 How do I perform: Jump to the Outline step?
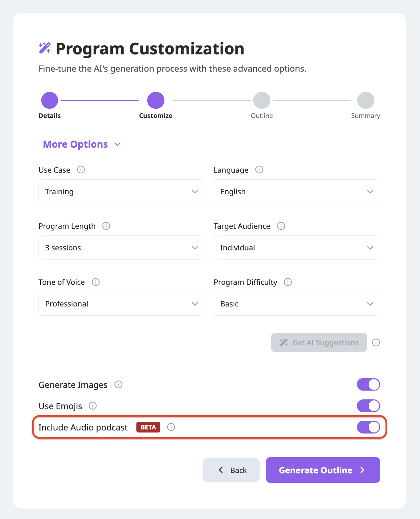(262, 100)
